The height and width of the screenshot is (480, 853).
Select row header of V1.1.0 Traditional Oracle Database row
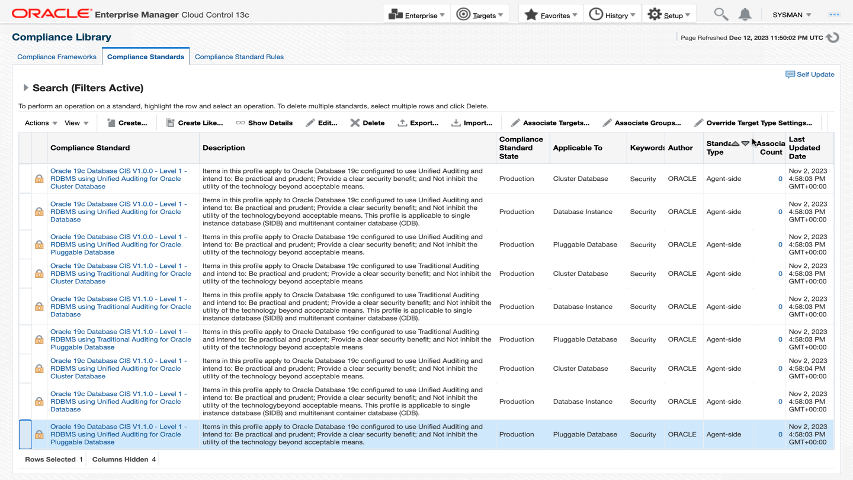tap(25, 306)
